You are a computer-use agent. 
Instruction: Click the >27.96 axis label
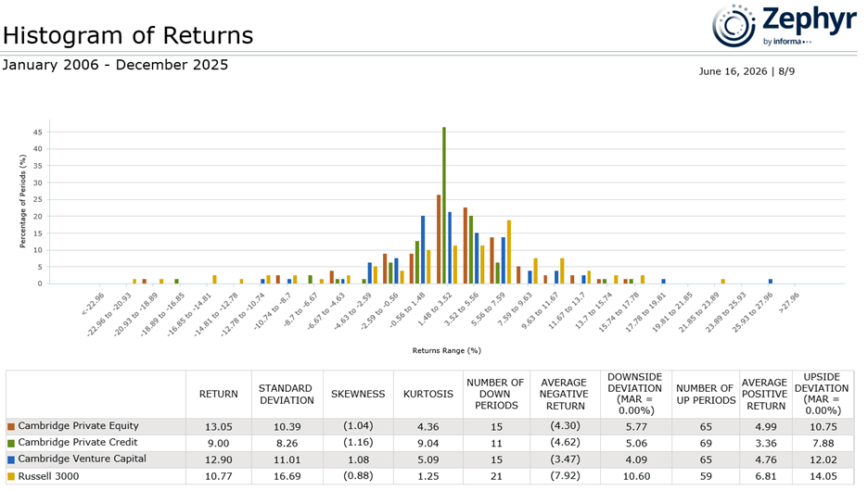[789, 303]
